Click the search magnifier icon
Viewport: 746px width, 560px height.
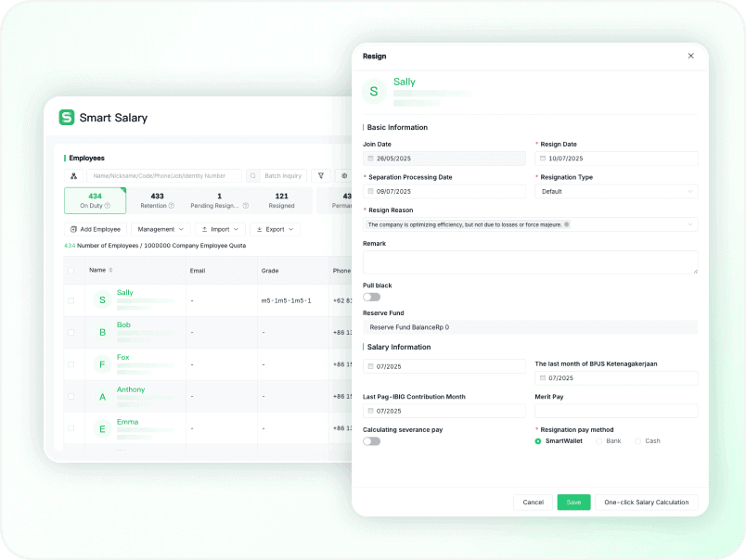click(253, 176)
